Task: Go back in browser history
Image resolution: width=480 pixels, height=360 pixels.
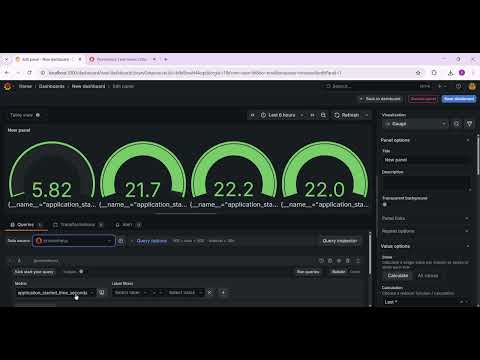Action: tap(7, 73)
